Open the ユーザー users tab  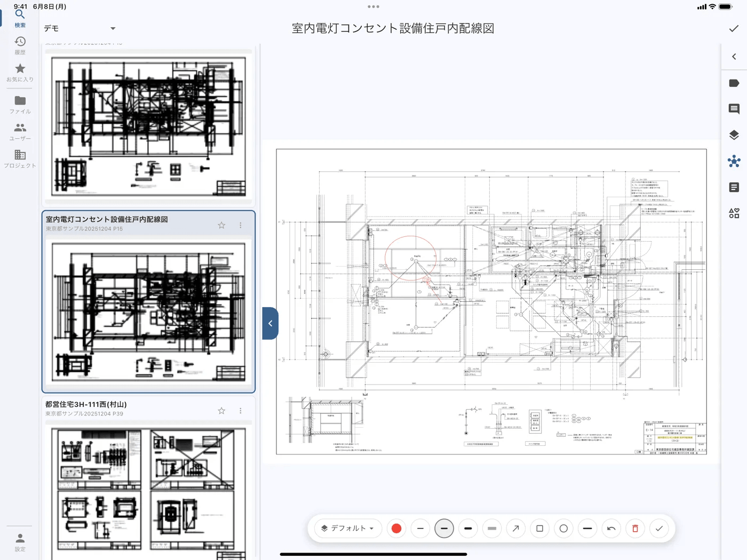pyautogui.click(x=20, y=132)
